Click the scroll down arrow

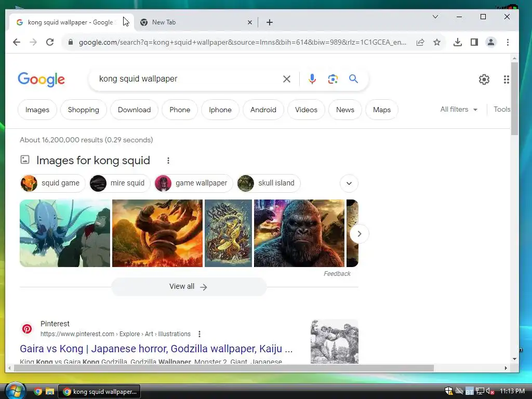coord(514,359)
